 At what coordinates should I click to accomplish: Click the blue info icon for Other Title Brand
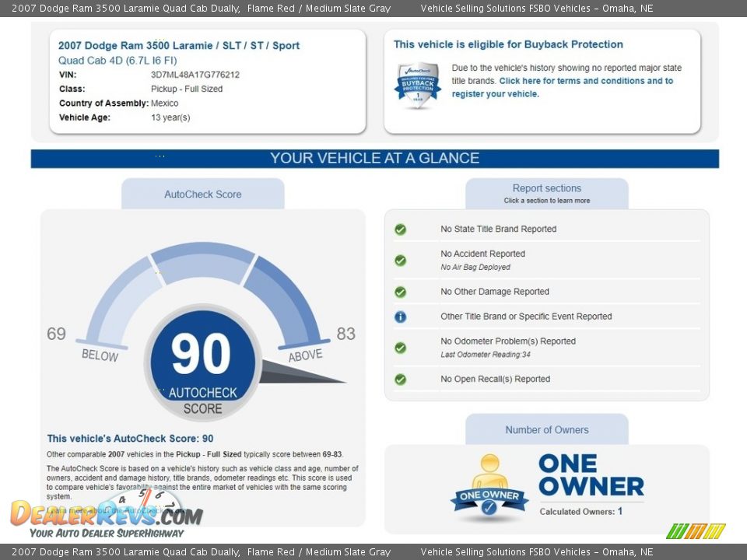(x=400, y=317)
